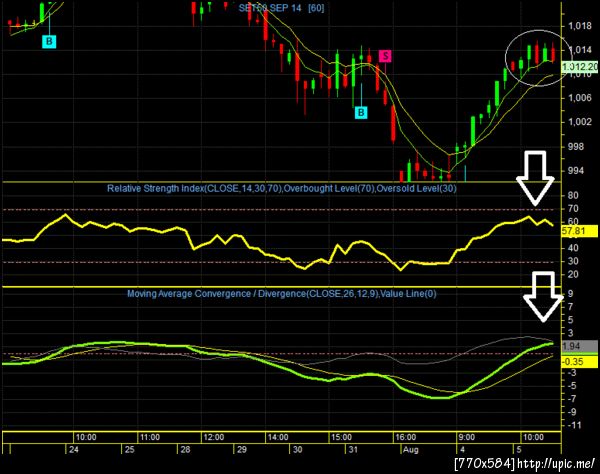Select the 15:00 time axis label
Image resolution: width=600 pixels, height=474 pixels.
[x=341, y=437]
